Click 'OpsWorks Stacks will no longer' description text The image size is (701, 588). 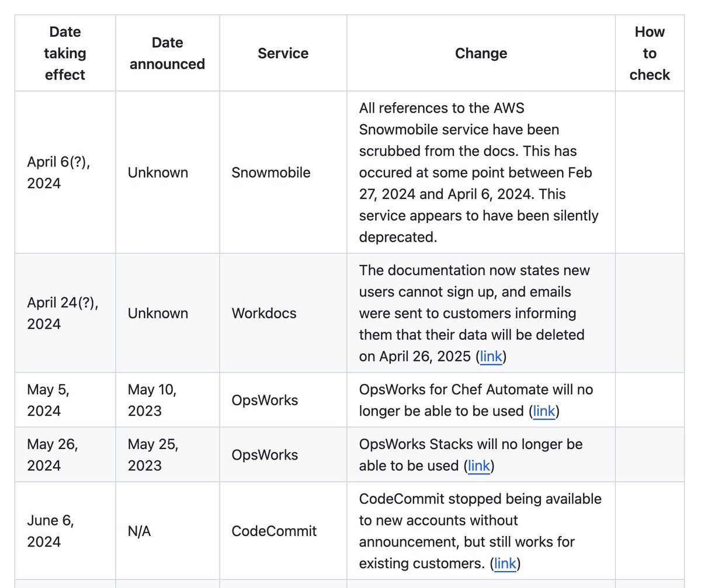471,455
